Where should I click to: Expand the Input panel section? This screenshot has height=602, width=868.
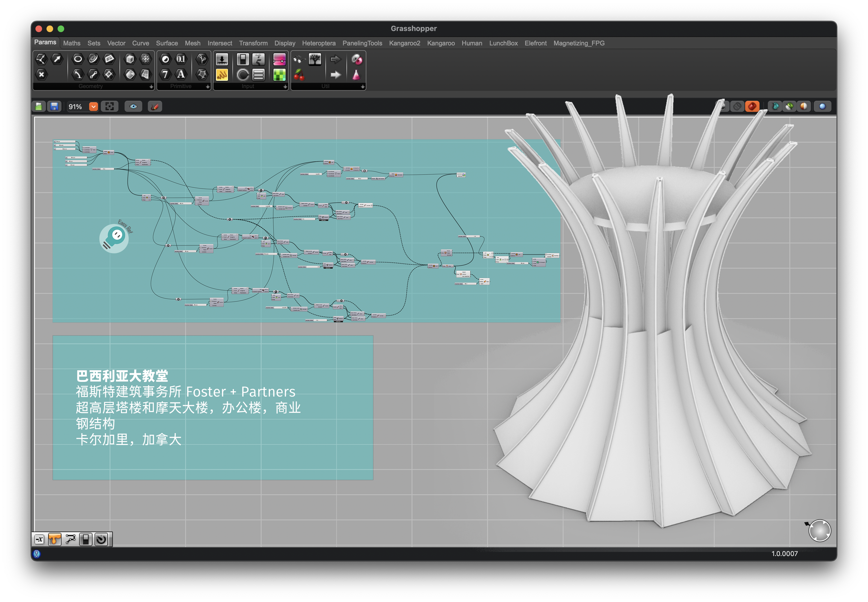pos(285,87)
